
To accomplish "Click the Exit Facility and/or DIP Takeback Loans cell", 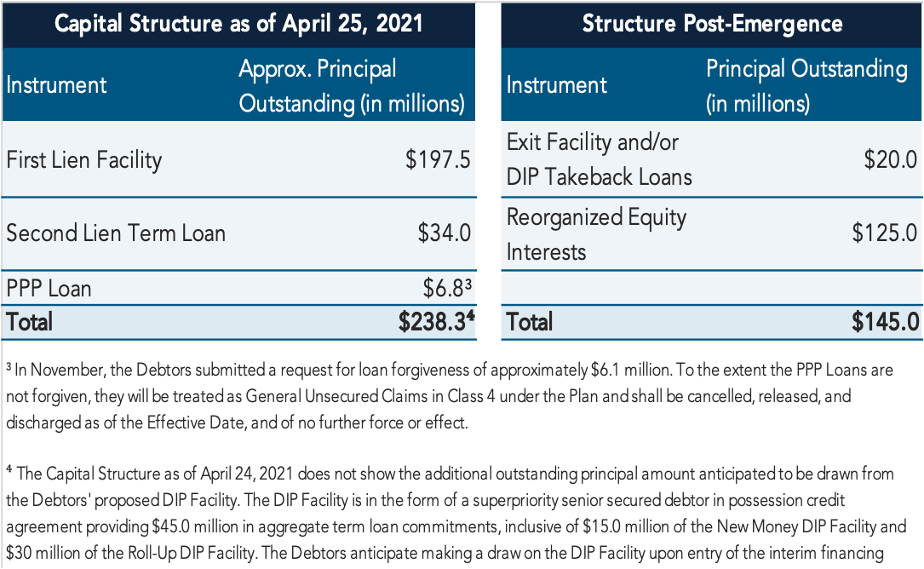I will coord(599,160).
